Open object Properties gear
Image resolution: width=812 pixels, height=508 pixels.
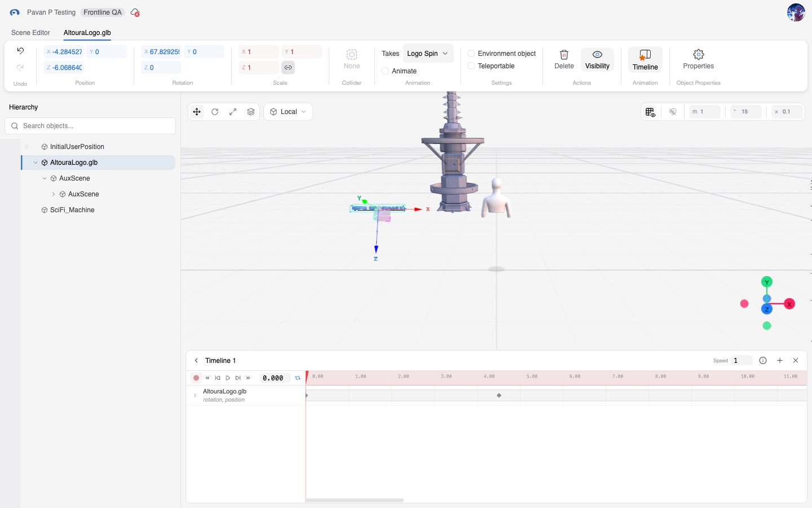[x=698, y=59]
